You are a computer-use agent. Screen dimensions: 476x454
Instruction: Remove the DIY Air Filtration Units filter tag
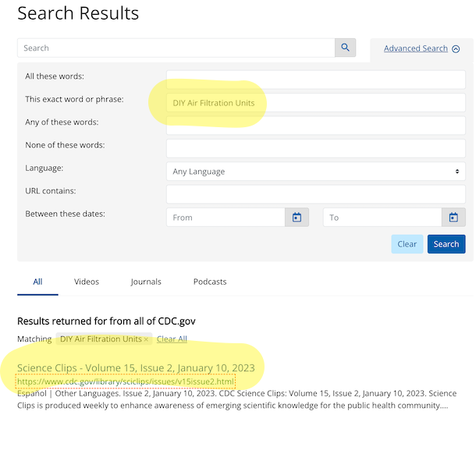click(x=146, y=339)
